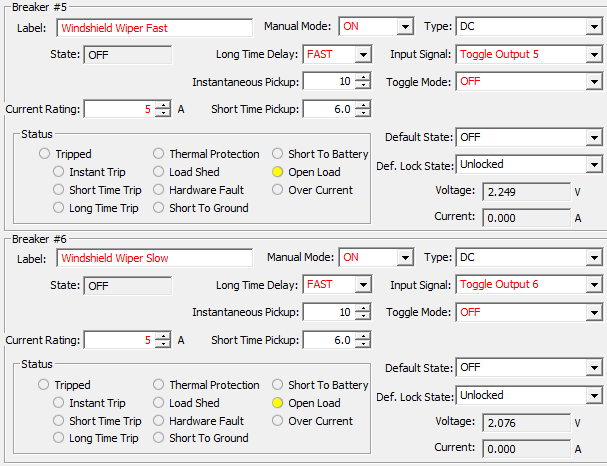
Task: Increase Current Rating stepper in Breaker #5
Action: [x=163, y=104]
